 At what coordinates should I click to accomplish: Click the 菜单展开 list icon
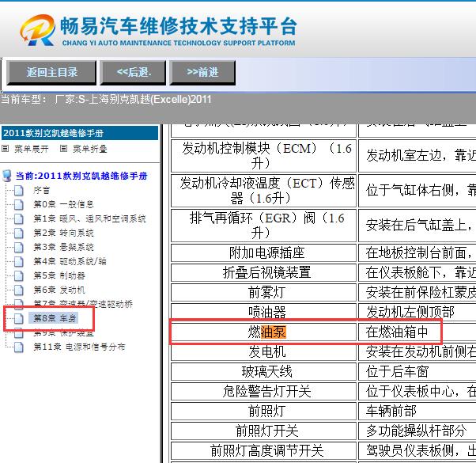coord(6,149)
